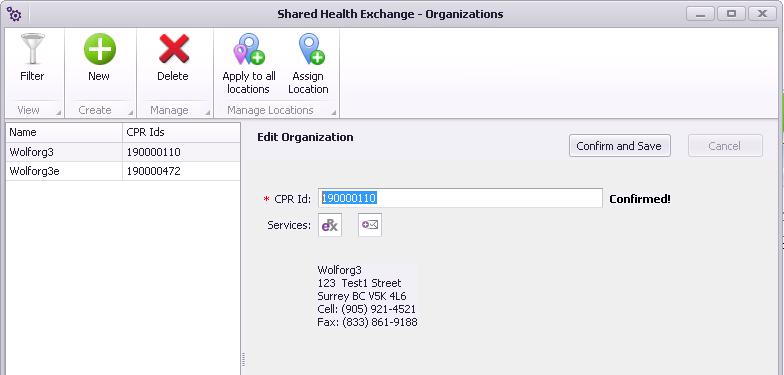Toggle the messaging envelope service icon
The image size is (784, 375).
point(370,225)
